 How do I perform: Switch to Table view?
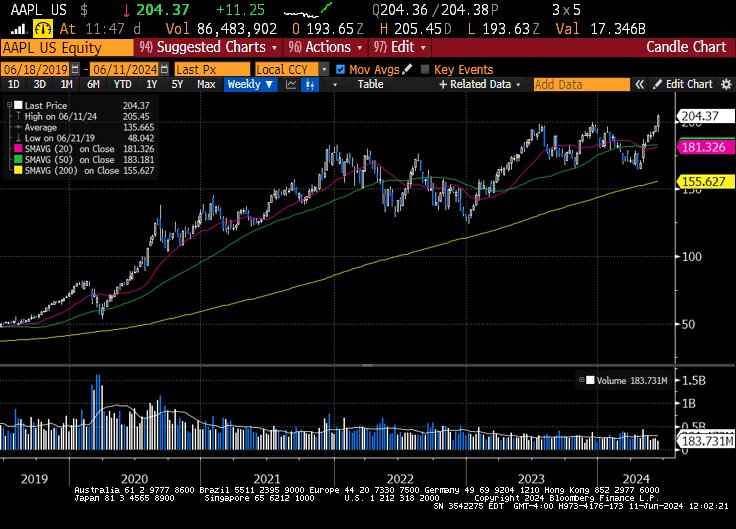370,84
